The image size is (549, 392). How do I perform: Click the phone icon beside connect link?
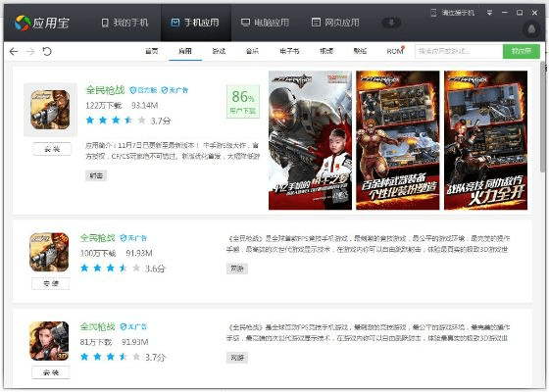(x=433, y=13)
